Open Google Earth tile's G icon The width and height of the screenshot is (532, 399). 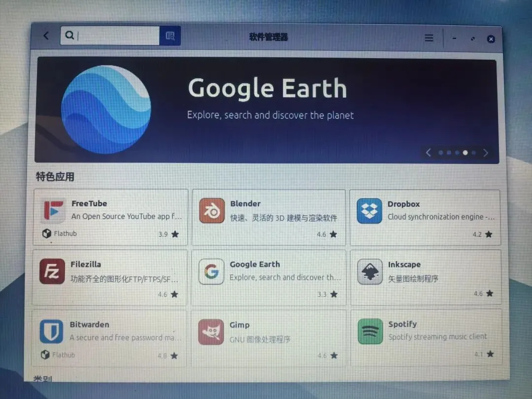click(211, 271)
